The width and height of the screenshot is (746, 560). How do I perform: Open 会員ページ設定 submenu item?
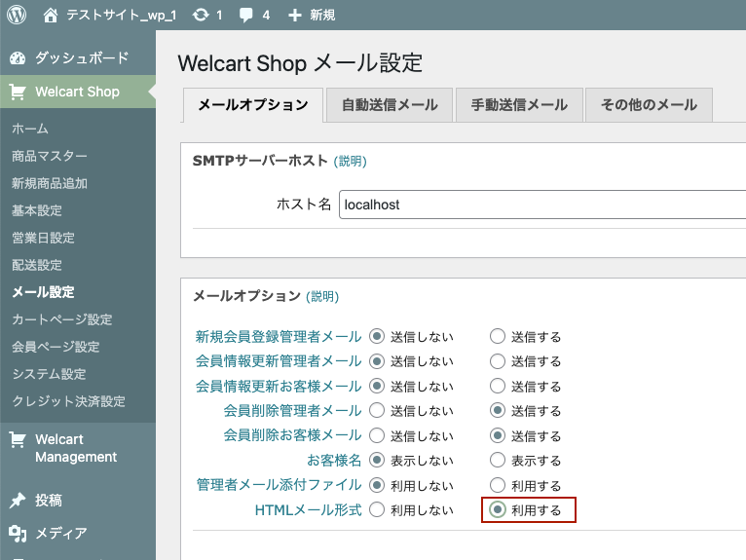click(x=56, y=347)
